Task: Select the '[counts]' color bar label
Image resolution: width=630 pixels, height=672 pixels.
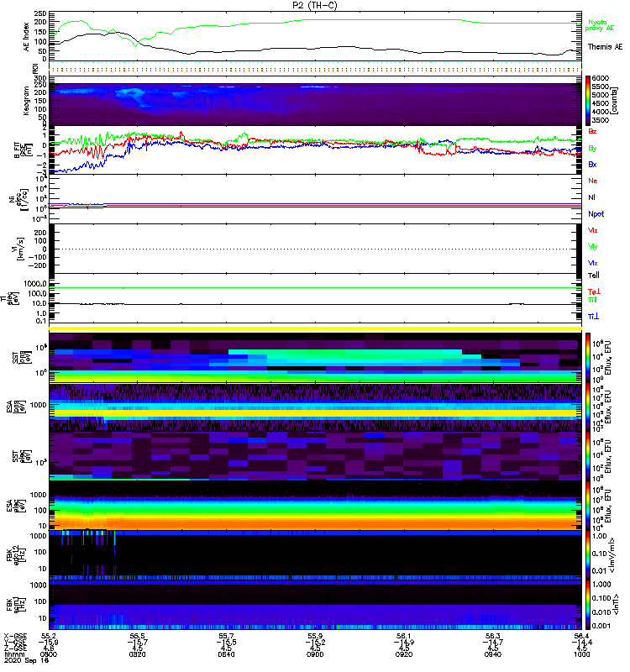Action: [x=614, y=101]
